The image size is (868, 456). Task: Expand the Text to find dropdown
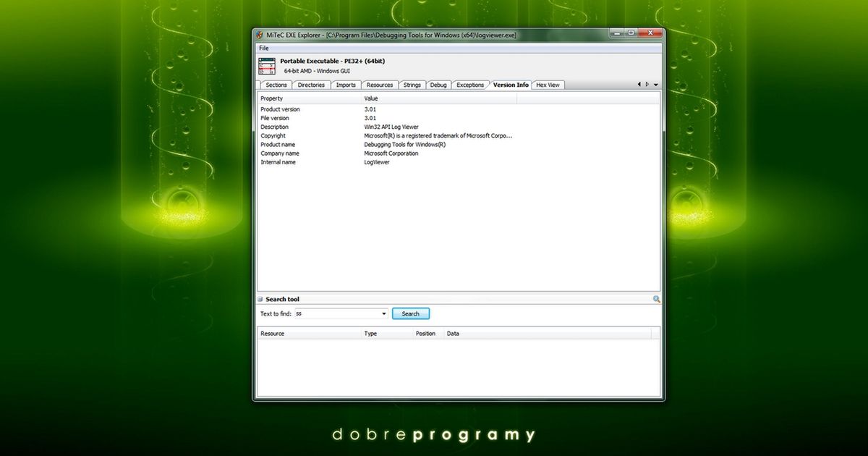coord(384,314)
